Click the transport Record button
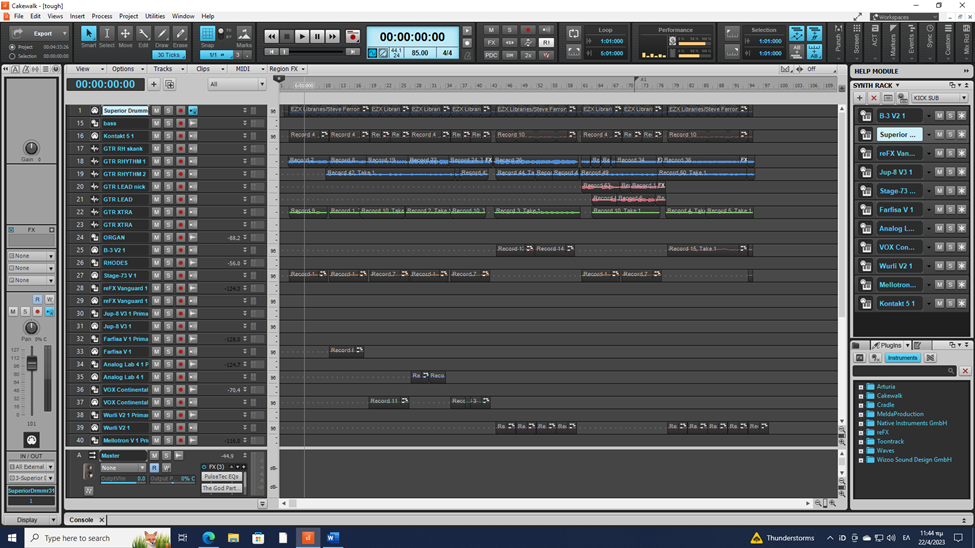This screenshot has width=975, height=548. [x=353, y=37]
